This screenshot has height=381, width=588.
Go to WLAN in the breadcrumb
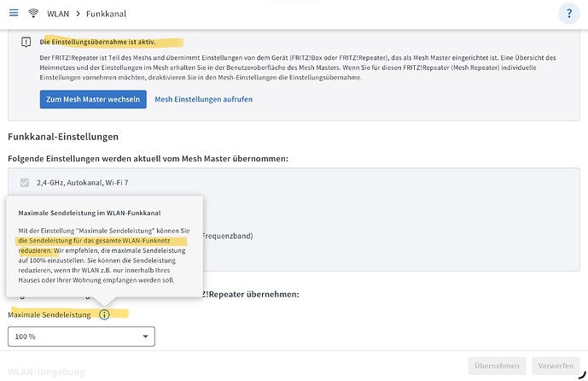point(58,14)
